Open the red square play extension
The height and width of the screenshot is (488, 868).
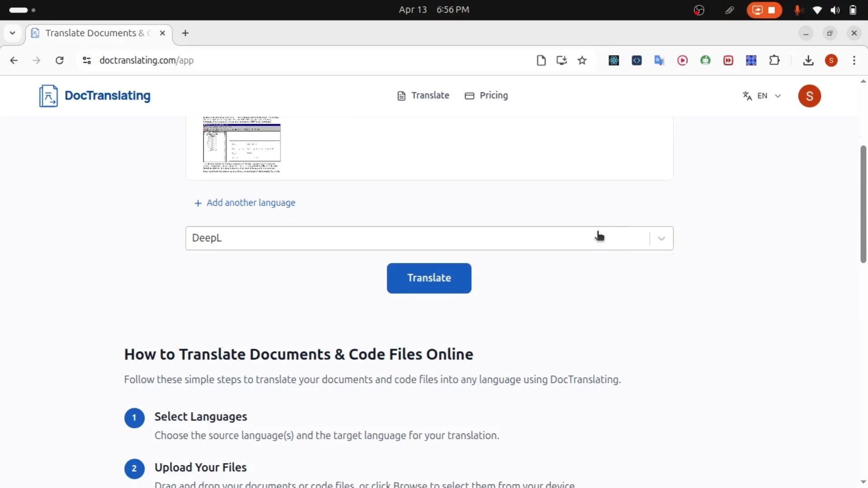(x=728, y=61)
